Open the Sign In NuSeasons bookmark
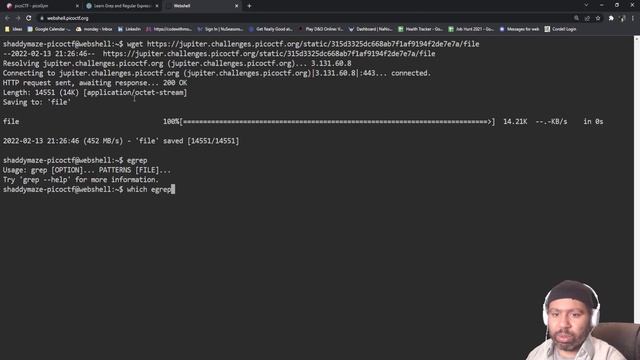The height and width of the screenshot is (360, 640). 220,29
